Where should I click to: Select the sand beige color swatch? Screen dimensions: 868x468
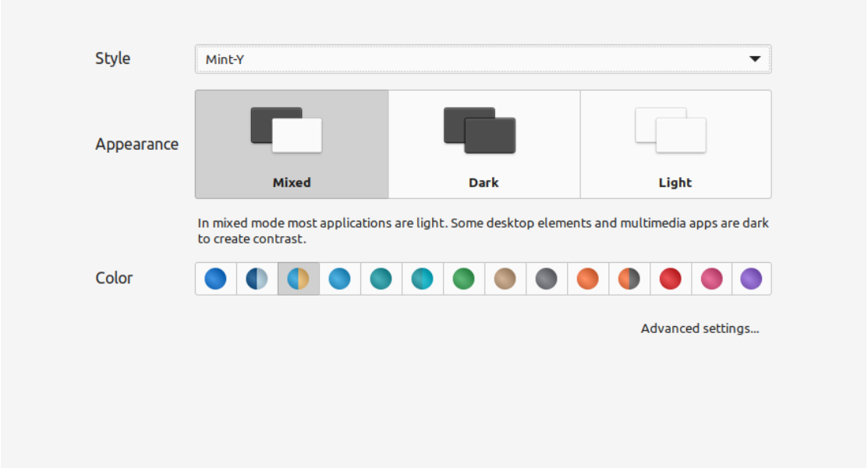[505, 278]
